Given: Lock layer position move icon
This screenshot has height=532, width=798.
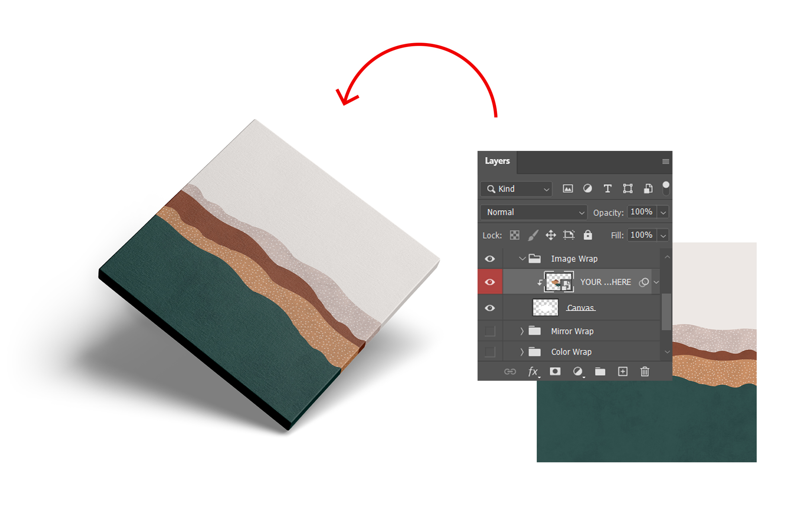Looking at the screenshot, I should tap(551, 235).
